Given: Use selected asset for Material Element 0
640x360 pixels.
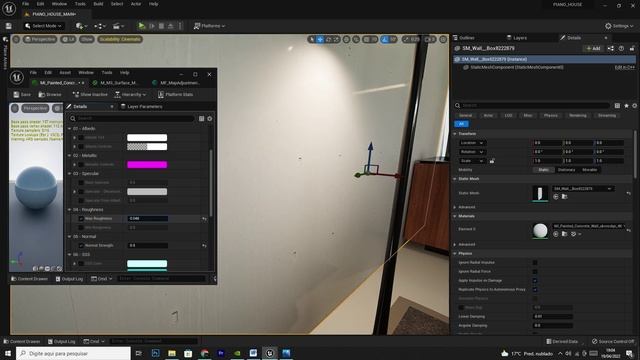Looking at the screenshot, I should 556,234.
